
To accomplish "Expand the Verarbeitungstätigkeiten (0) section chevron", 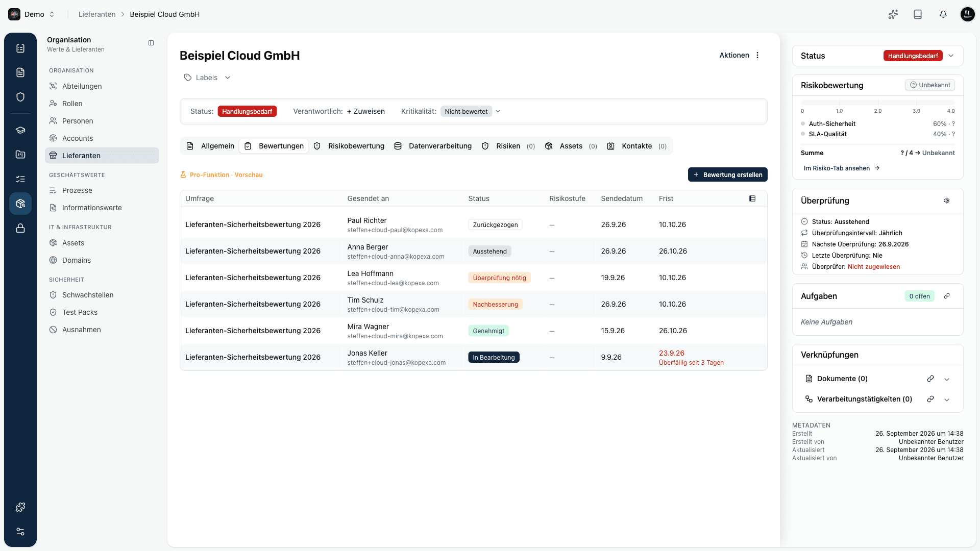I will pyautogui.click(x=947, y=399).
